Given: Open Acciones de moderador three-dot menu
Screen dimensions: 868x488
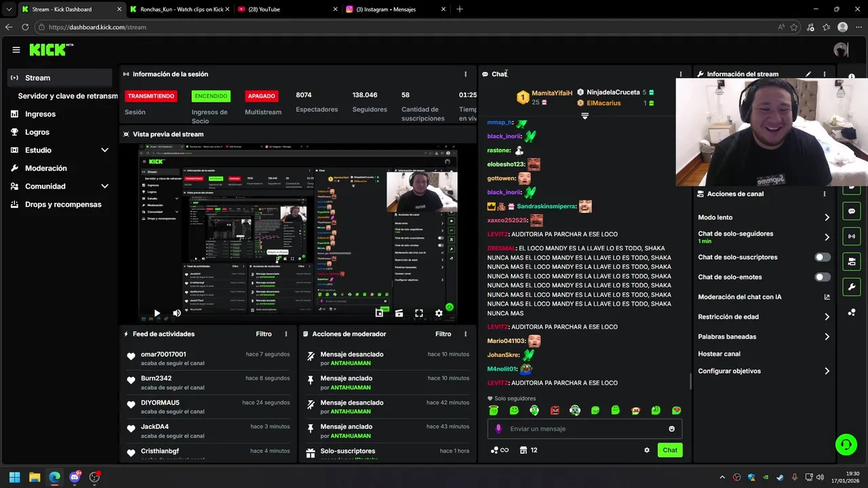Looking at the screenshot, I should pos(465,333).
